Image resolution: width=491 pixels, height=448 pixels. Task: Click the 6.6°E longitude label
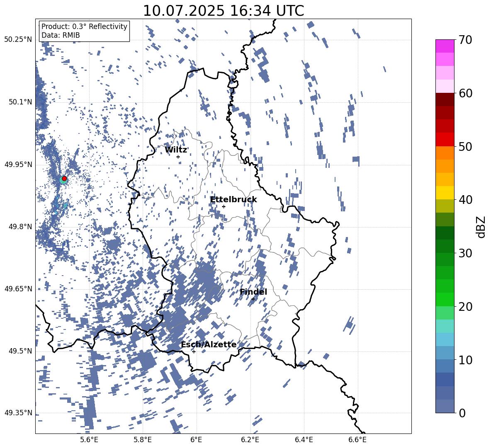pos(357,440)
